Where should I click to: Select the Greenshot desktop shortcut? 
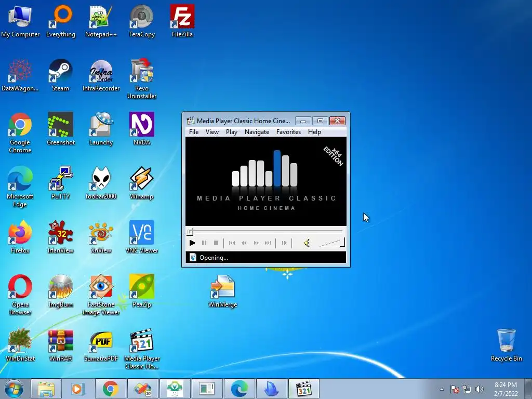click(61, 129)
